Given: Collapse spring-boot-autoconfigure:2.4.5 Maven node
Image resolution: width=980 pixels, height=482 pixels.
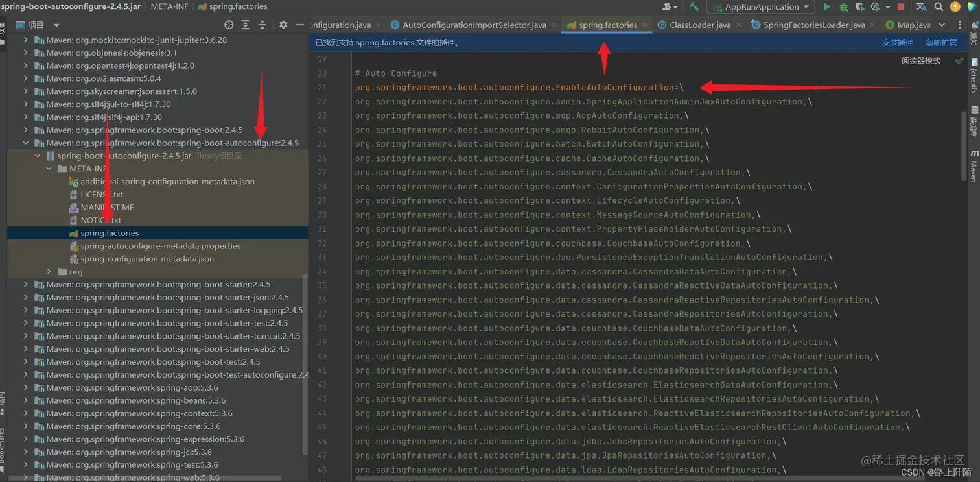Looking at the screenshot, I should click(26, 143).
